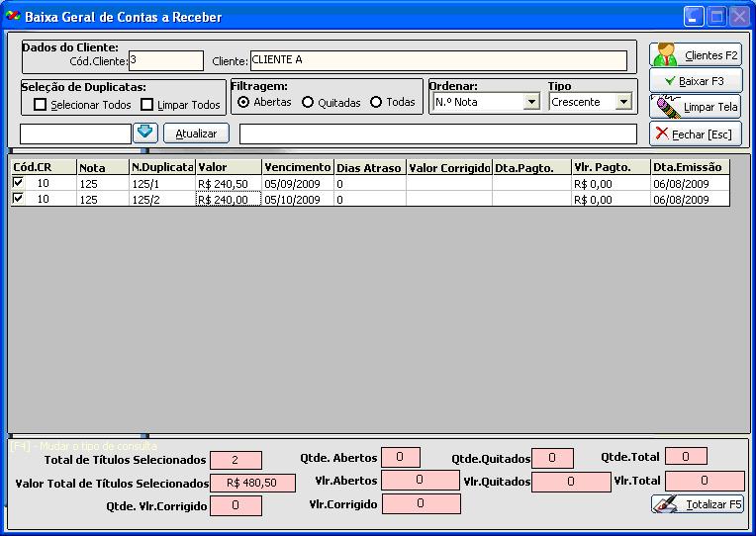
Task: Click the blue down-arrow search button
Action: [145, 133]
